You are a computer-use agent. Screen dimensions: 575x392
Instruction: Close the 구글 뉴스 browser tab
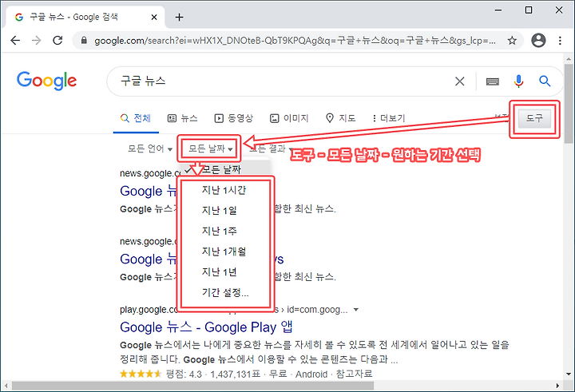[x=154, y=18]
